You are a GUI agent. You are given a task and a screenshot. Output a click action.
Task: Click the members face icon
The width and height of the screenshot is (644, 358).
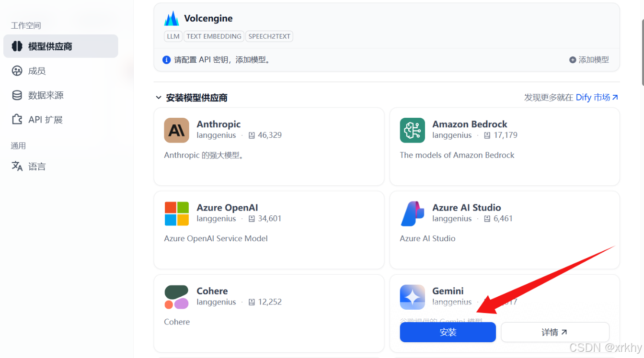click(x=17, y=71)
